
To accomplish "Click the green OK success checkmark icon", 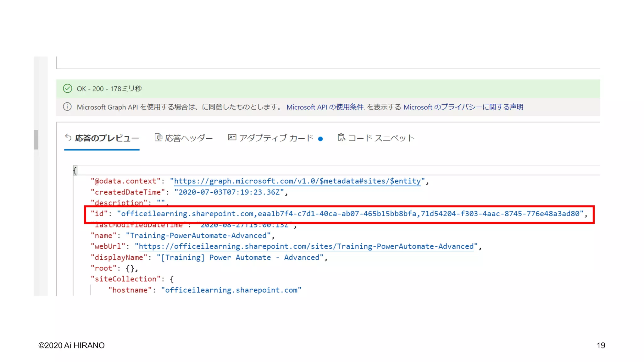I will [67, 89].
